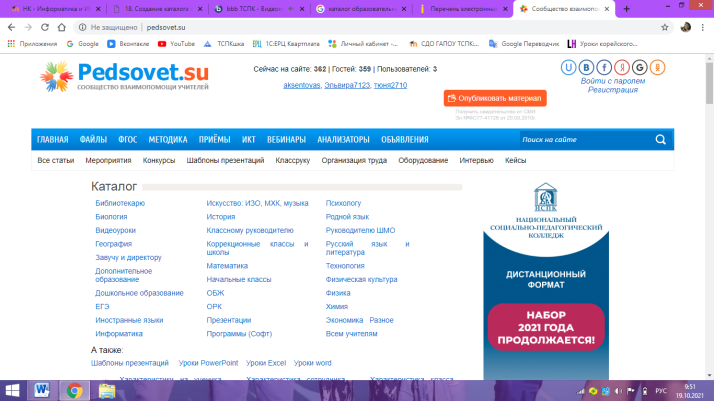Open the Windows Start button
The image size is (714, 401).
pos(12,391)
